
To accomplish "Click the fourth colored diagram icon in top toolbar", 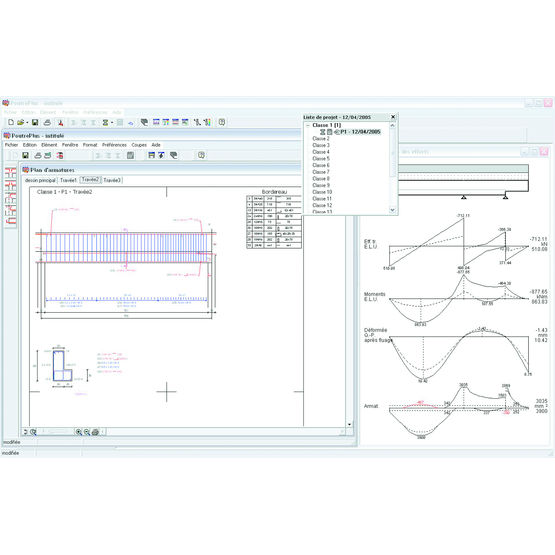I will point(185,122).
